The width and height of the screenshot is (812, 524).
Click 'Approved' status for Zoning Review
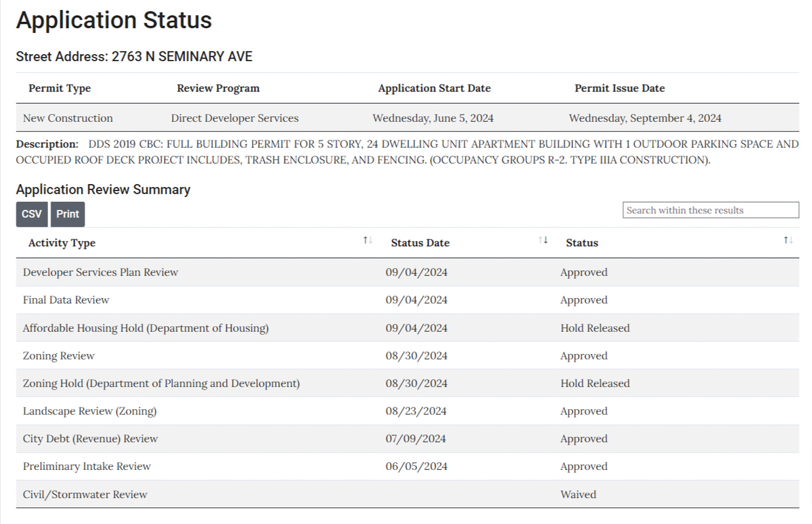(584, 356)
